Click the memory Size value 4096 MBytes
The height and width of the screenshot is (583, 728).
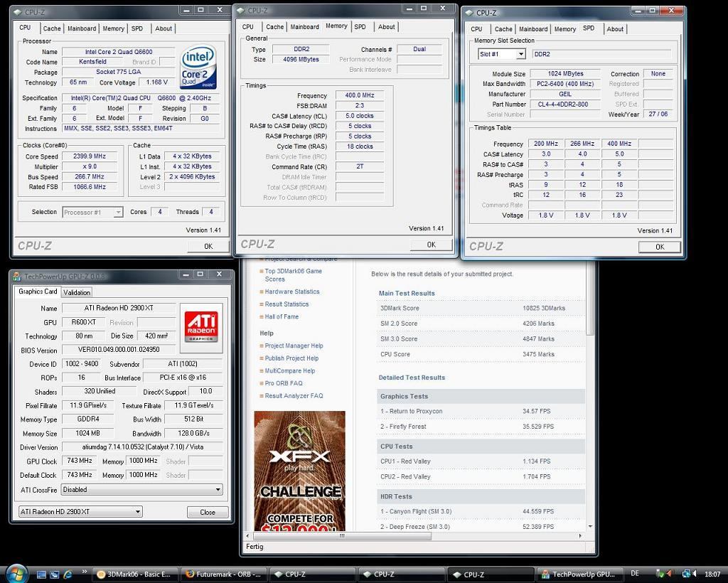tap(301, 60)
